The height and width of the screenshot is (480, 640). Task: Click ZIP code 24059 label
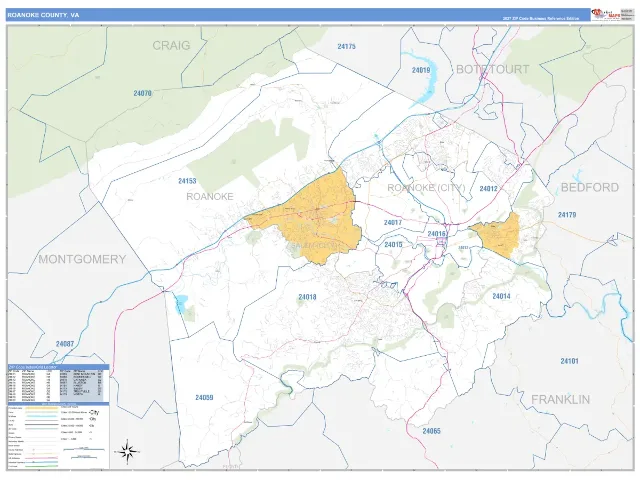(204, 398)
